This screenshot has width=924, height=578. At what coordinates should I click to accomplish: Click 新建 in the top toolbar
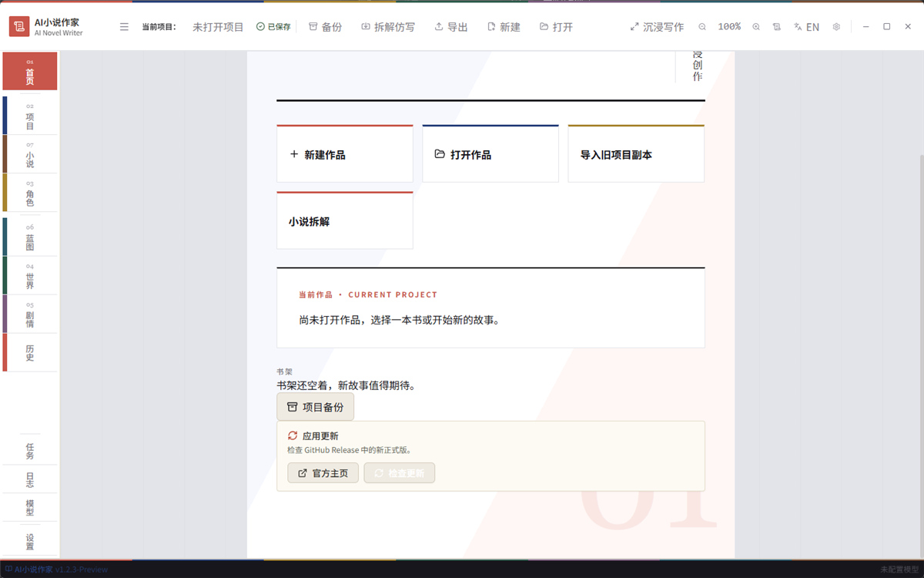pyautogui.click(x=504, y=27)
